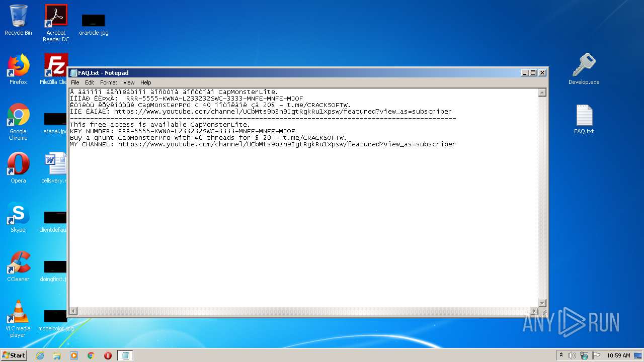Image resolution: width=644 pixels, height=362 pixels.
Task: Open Notepad Edit menu
Action: click(90, 82)
